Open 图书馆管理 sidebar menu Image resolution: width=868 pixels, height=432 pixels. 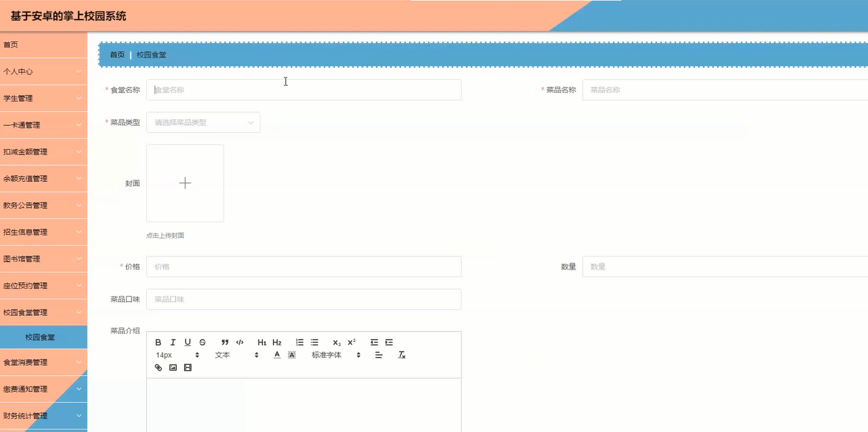tap(44, 259)
